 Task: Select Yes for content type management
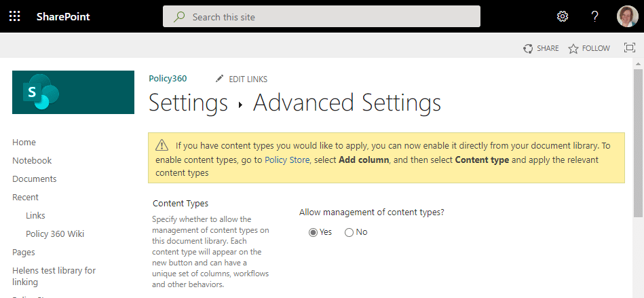pos(313,232)
